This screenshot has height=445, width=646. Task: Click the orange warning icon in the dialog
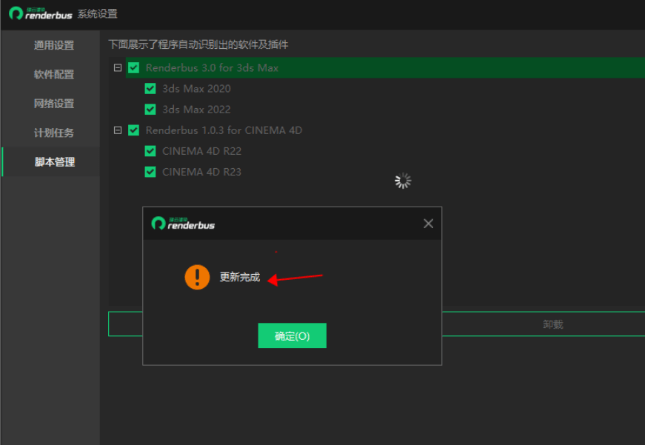coord(197,277)
